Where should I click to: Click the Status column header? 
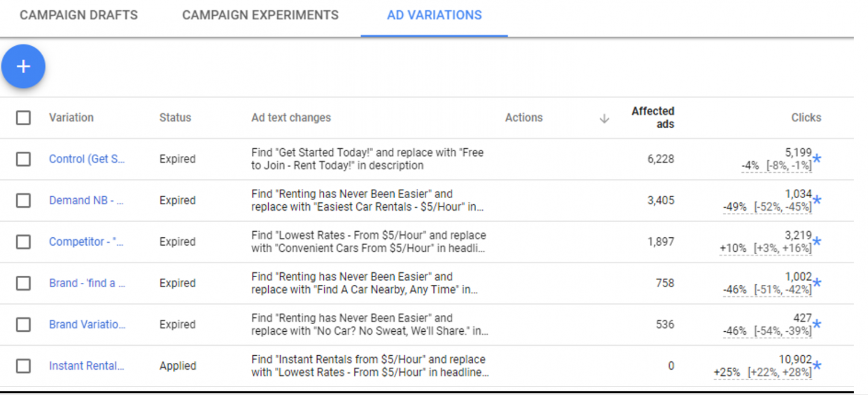pyautogui.click(x=175, y=117)
